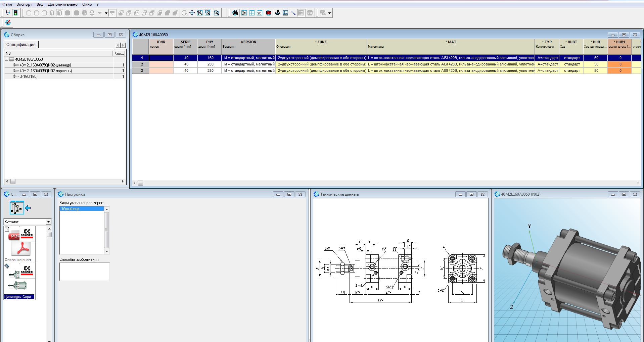Click the PHY column header

tap(210, 44)
